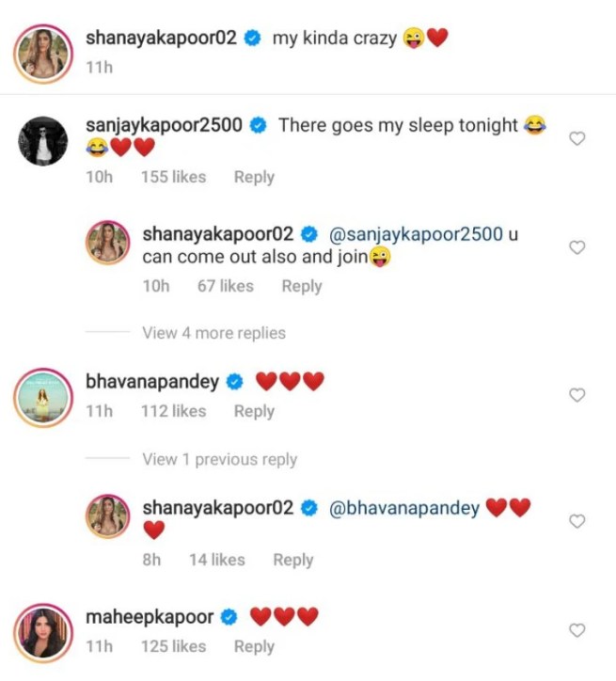Like sanjaykapoor2500's comment with heart icon

(577, 139)
